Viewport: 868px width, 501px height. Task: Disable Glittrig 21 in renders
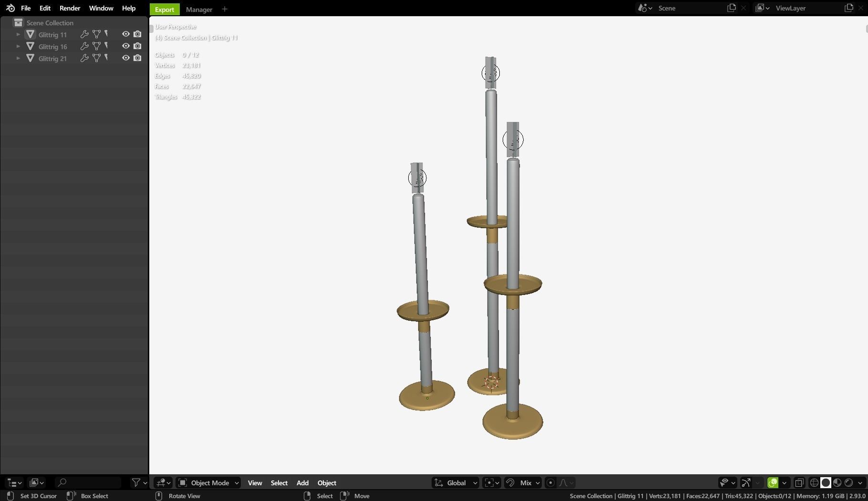click(x=137, y=58)
